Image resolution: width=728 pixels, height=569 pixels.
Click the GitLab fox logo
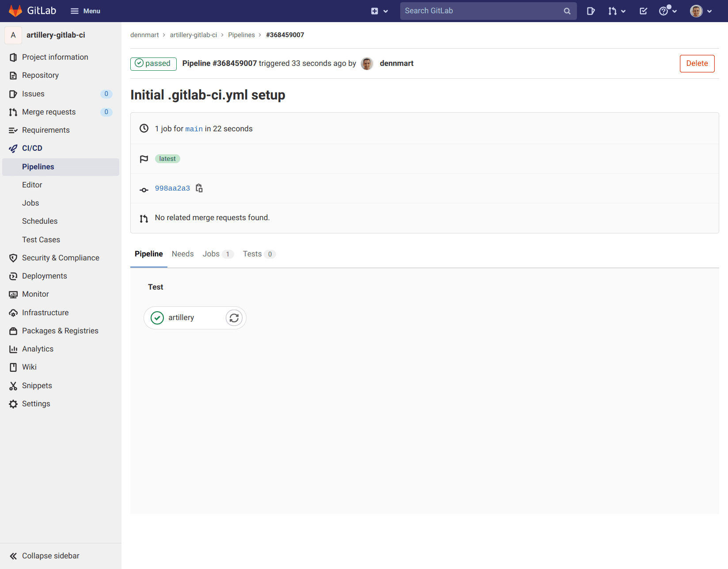[16, 11]
